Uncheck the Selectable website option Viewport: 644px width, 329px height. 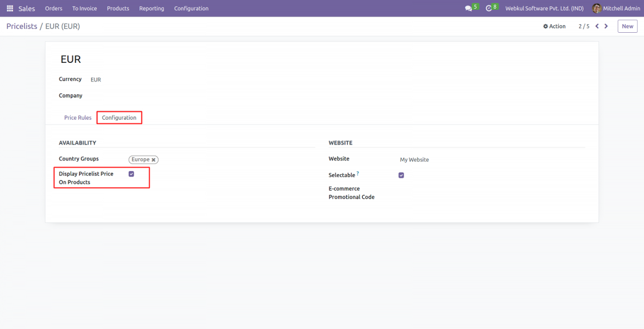click(x=401, y=175)
